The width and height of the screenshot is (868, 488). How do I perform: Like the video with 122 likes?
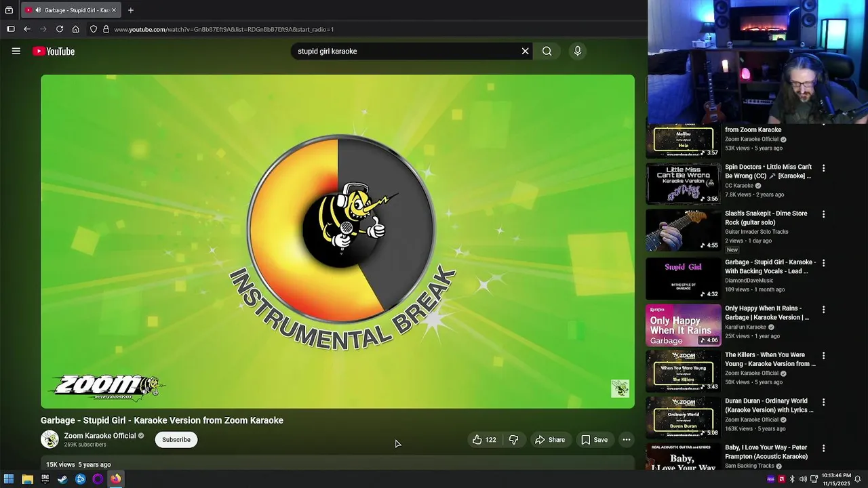coord(484,440)
